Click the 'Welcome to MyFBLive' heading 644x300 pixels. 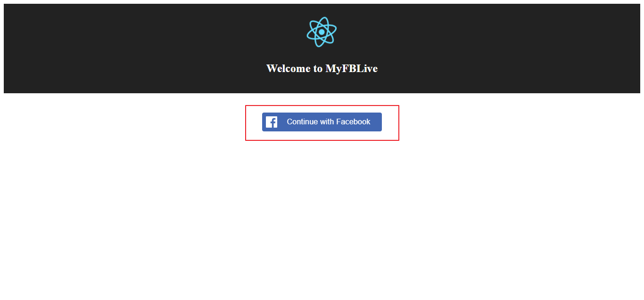pos(322,68)
